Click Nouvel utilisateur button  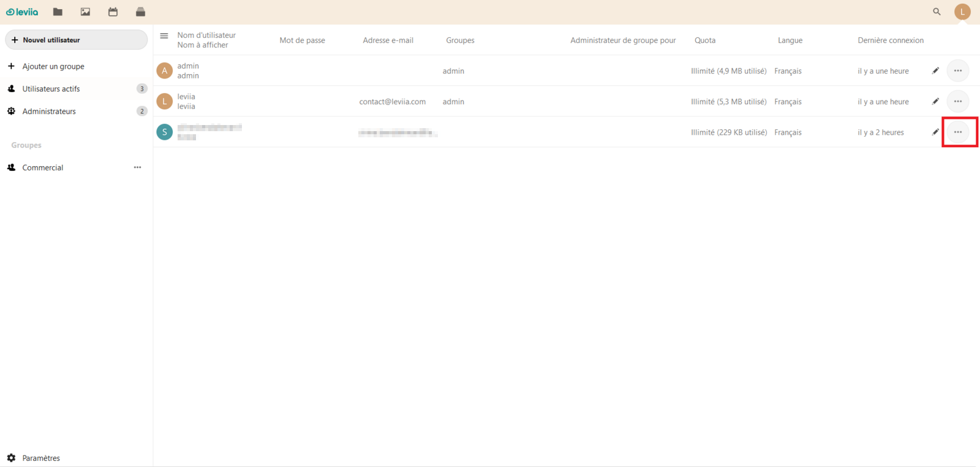click(x=76, y=40)
